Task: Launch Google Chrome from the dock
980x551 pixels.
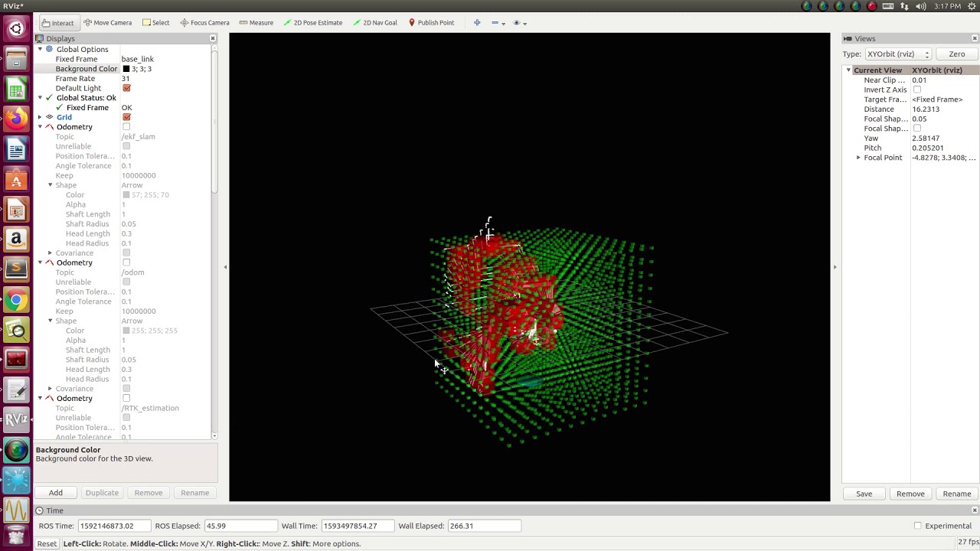Action: 16,301
